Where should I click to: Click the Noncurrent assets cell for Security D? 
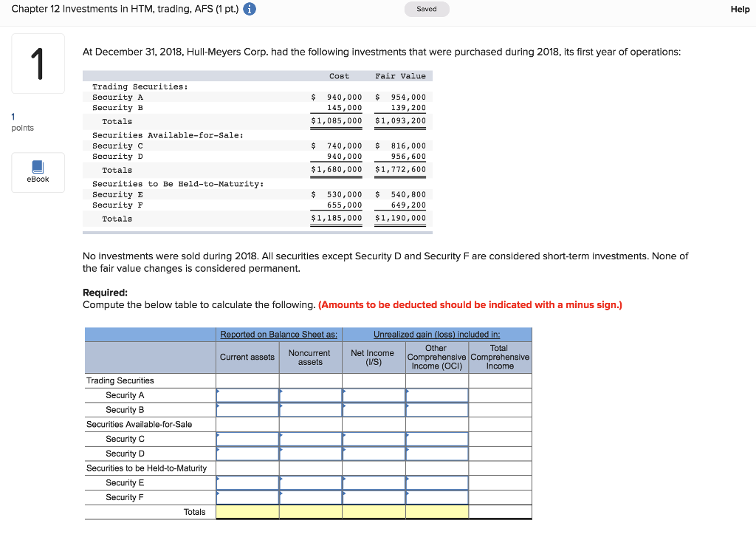[x=309, y=454]
